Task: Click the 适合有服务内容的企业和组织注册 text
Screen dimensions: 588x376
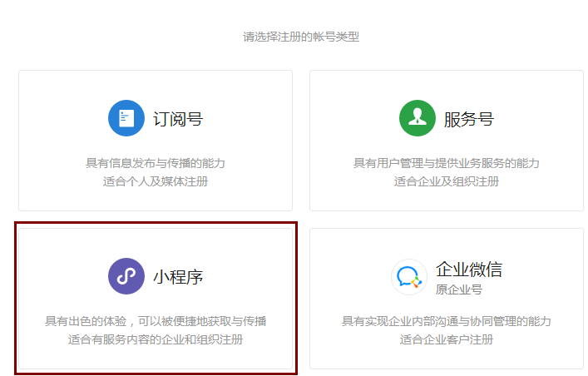Action: [156, 339]
